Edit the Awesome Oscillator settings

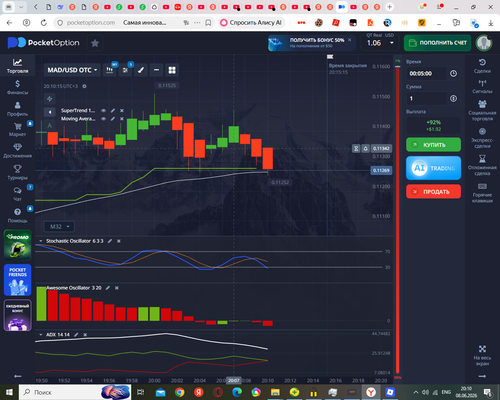click(x=108, y=288)
